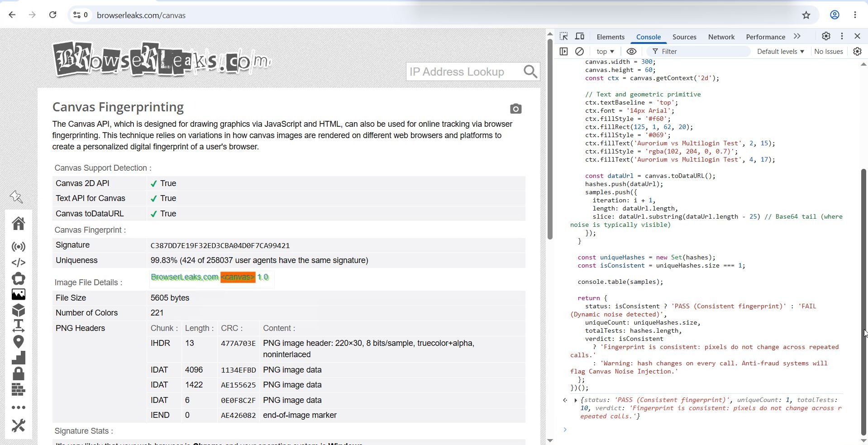
Task: Click the BrowserLeaks.com logo
Action: pos(162,59)
